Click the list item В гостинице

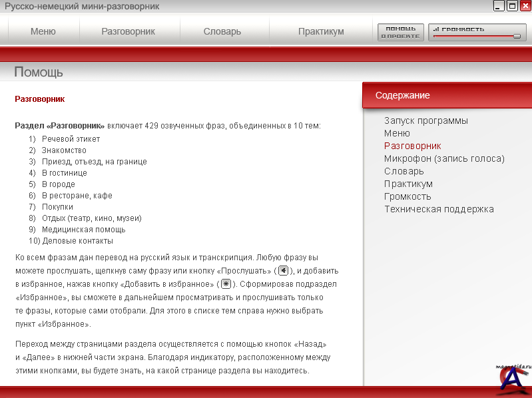point(64,173)
